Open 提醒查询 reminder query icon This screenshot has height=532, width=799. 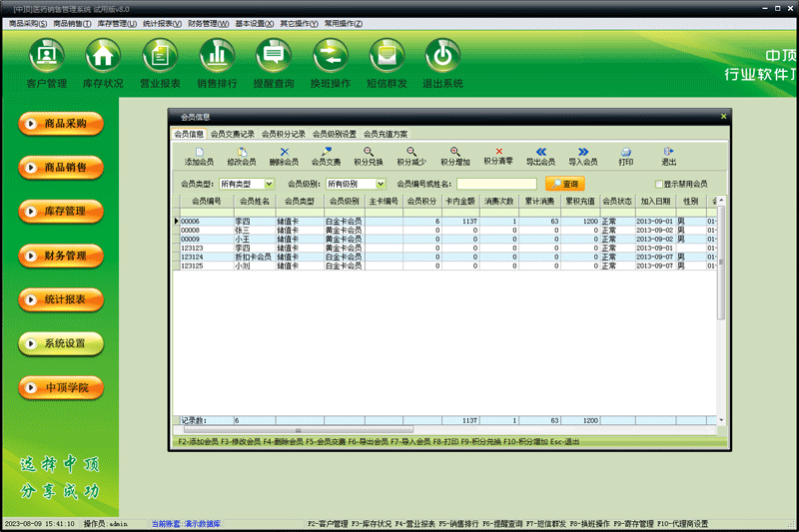274,64
